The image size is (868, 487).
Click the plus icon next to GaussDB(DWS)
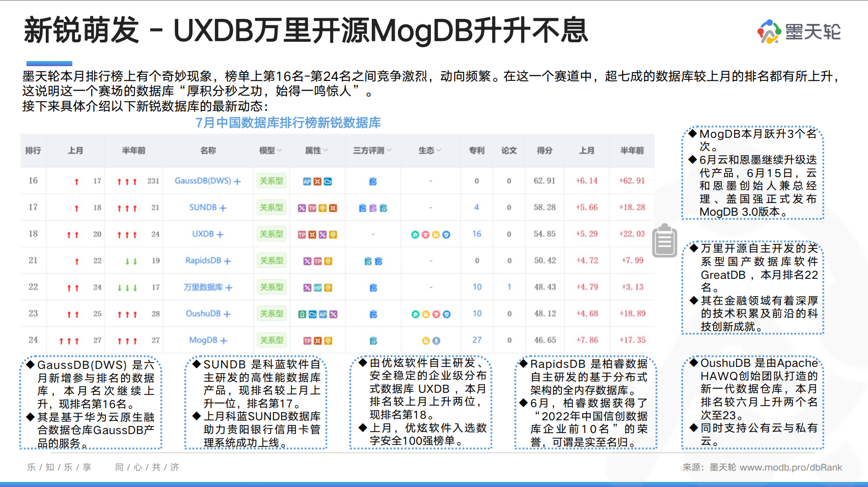click(x=237, y=181)
